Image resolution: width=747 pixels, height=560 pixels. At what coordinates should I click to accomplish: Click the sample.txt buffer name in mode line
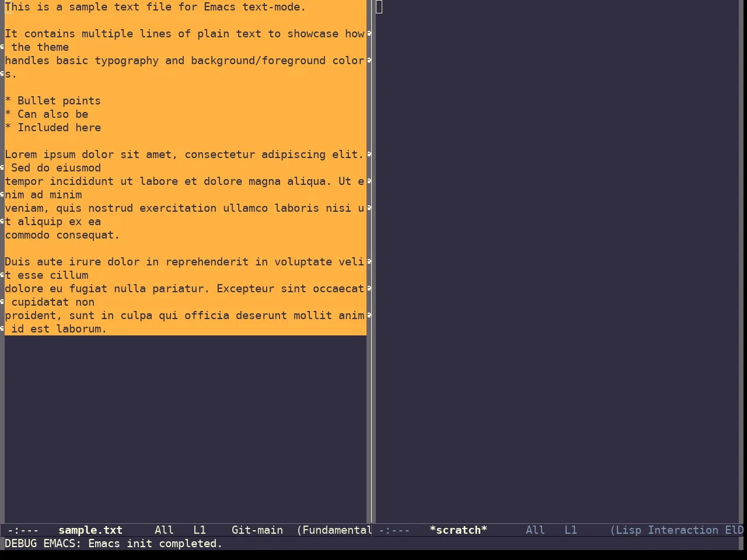pos(90,530)
